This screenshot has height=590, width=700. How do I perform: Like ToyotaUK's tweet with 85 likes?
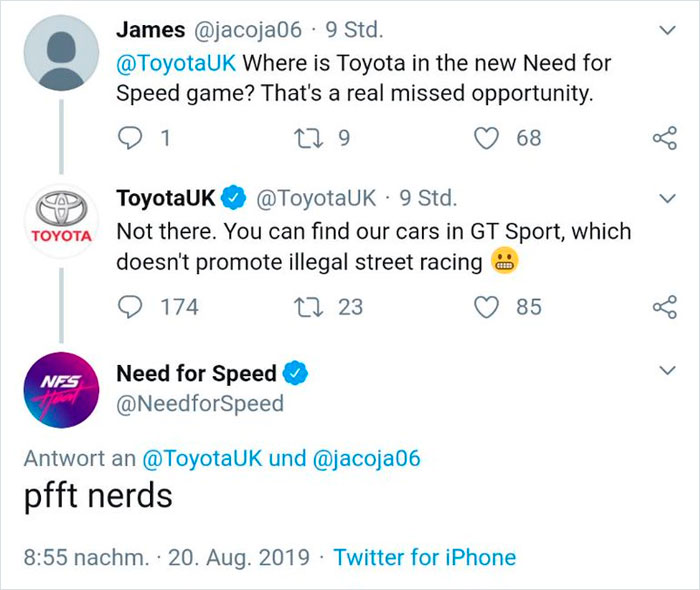[x=487, y=307]
